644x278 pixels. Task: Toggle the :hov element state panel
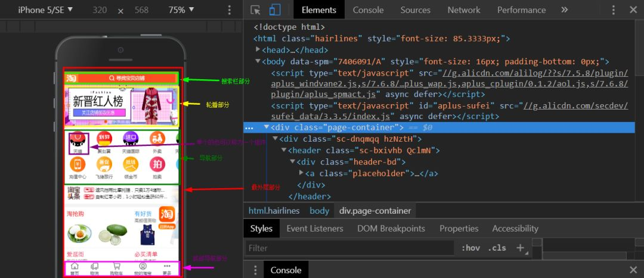coord(470,248)
